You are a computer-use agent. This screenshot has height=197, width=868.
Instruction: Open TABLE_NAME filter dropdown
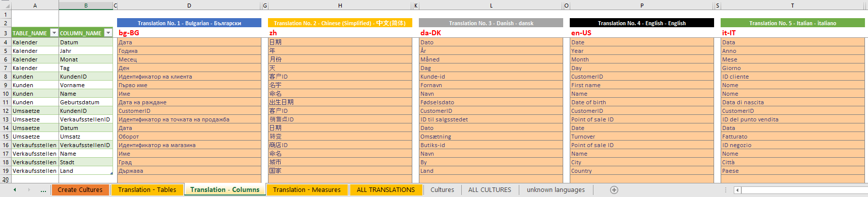[x=54, y=33]
